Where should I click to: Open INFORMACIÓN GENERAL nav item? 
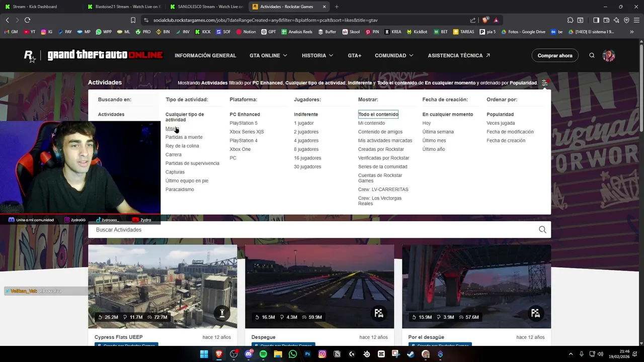[205, 55]
